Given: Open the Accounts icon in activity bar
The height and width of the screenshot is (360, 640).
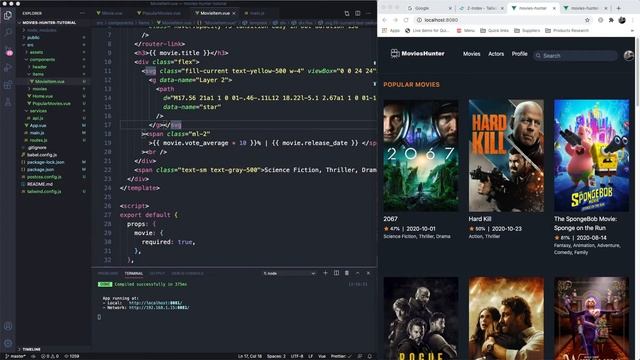Looking at the screenshot, I should pos(8,326).
